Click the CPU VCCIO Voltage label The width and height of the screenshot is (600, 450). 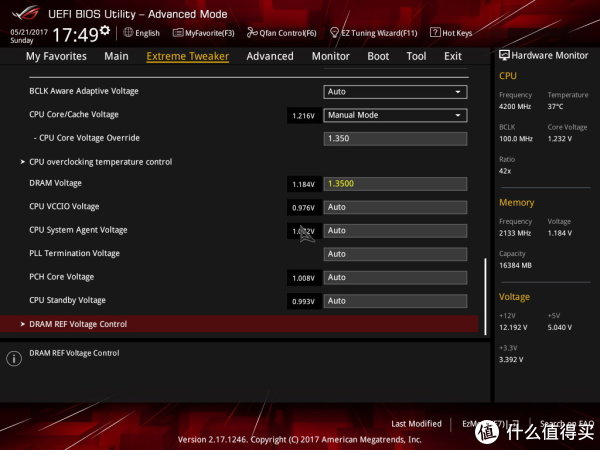64,207
